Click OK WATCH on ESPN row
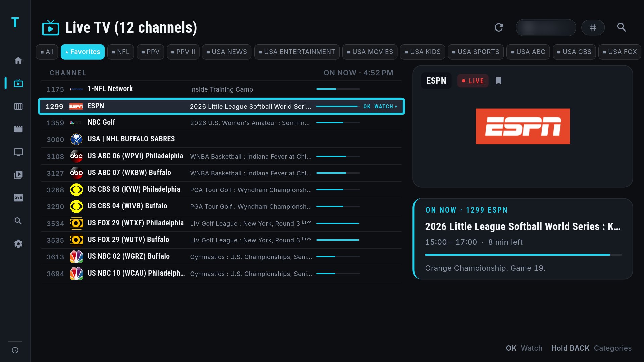The width and height of the screenshot is (644, 362). click(380, 106)
